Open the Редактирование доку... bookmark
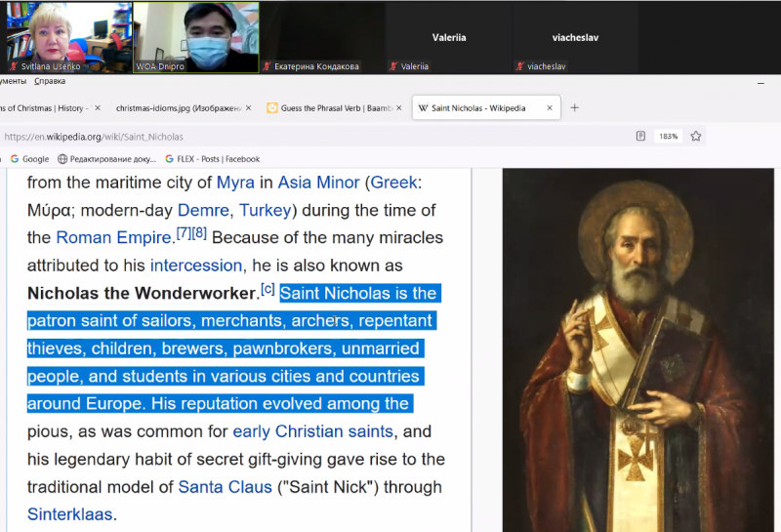The height and width of the screenshot is (532, 781). [107, 159]
